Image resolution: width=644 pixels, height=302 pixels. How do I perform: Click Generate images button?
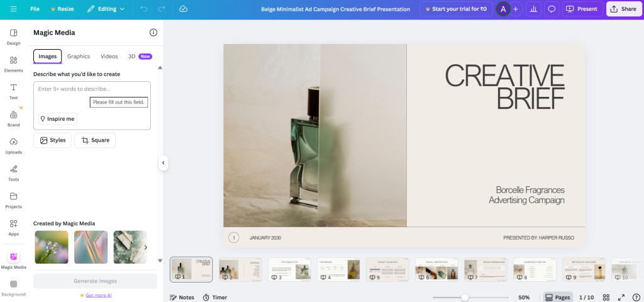tap(96, 281)
